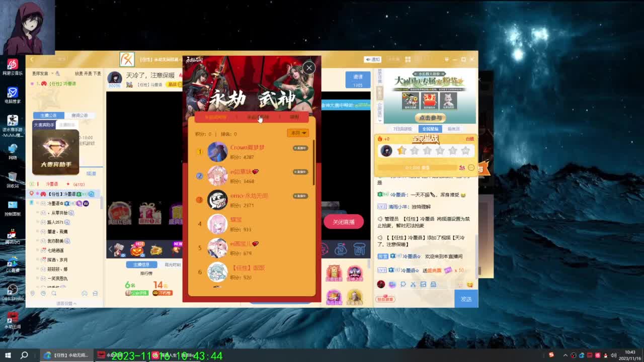Click the location pin icon at sidebar bottom

(x=33, y=293)
